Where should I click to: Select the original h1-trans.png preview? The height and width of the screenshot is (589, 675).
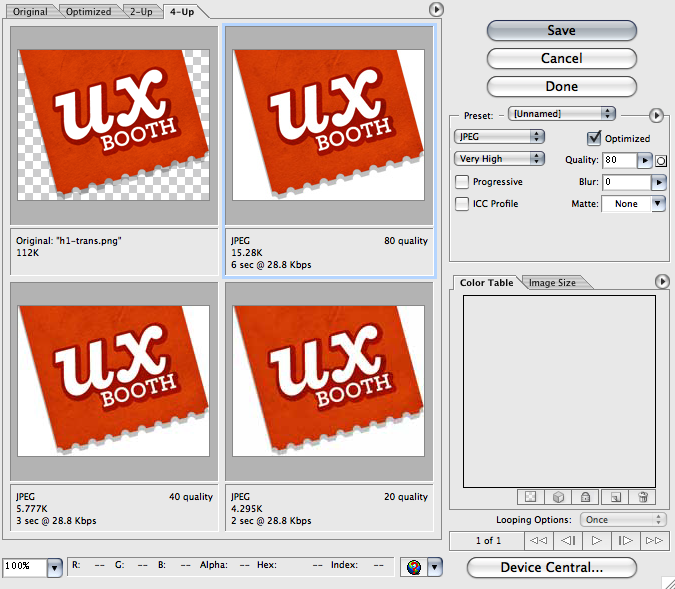click(x=114, y=125)
